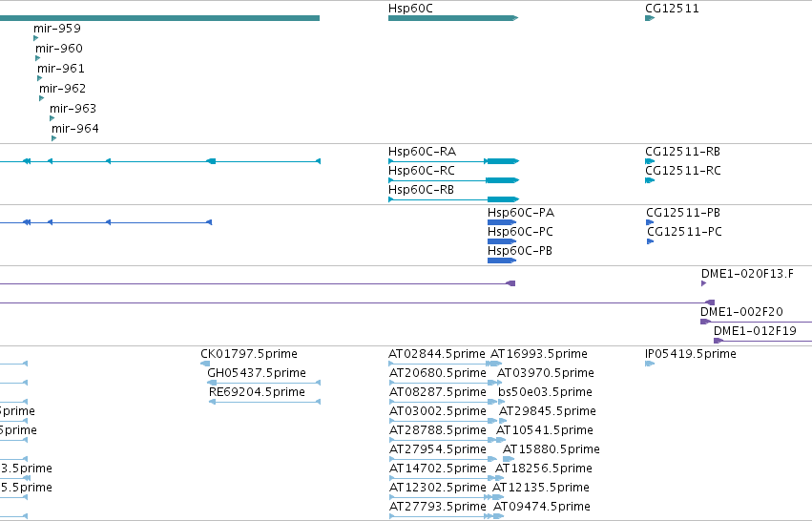812x521 pixels.
Task: Click the GH05437.5prime EST
Action: [x=263, y=383]
